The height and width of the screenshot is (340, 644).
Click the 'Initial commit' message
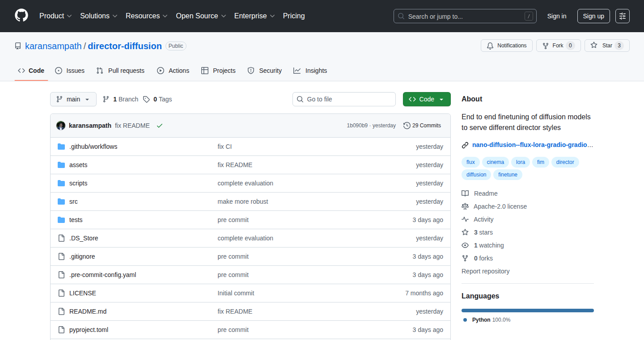pyautogui.click(x=236, y=293)
